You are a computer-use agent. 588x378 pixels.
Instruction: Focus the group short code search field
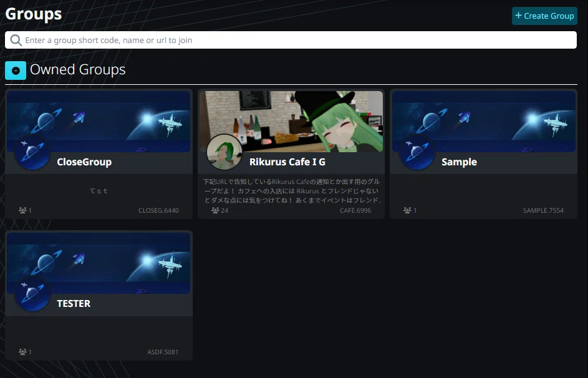coord(291,40)
